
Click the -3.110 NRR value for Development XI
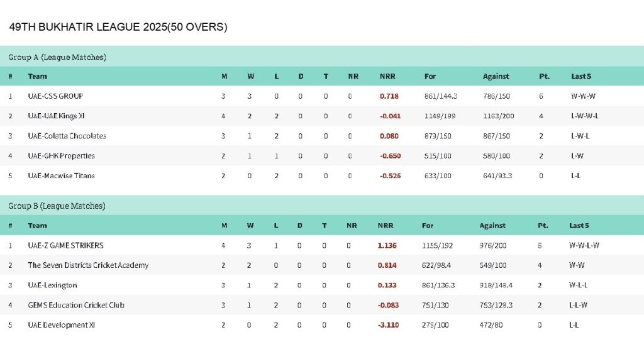point(388,325)
